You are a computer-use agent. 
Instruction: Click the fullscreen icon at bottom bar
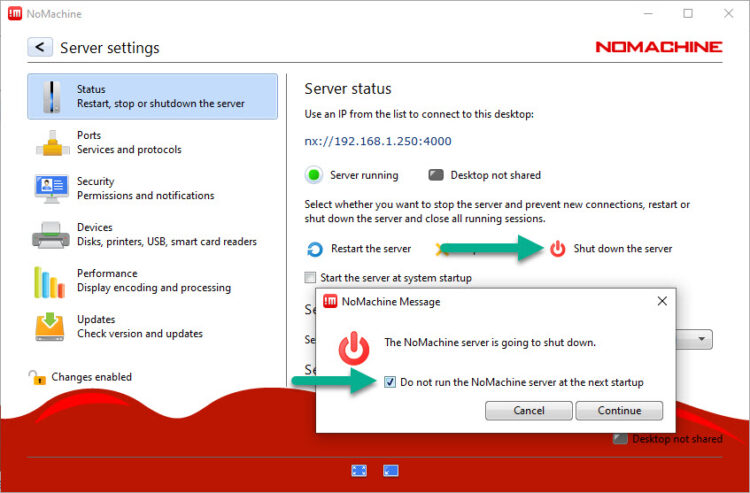click(x=359, y=470)
